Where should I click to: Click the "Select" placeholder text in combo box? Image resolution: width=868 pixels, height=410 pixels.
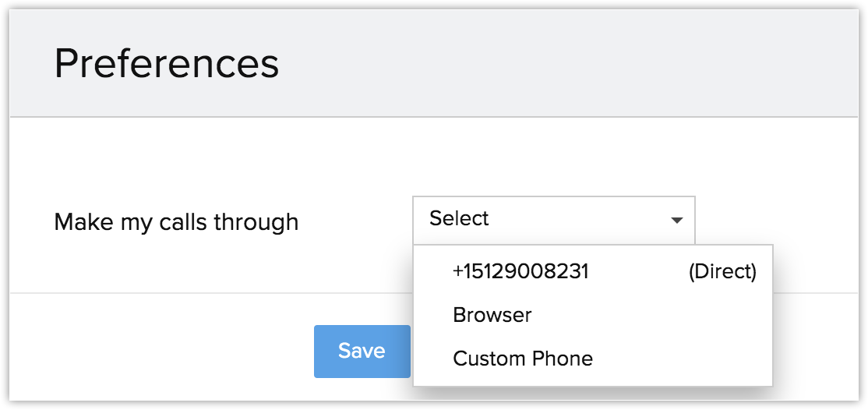(x=459, y=219)
